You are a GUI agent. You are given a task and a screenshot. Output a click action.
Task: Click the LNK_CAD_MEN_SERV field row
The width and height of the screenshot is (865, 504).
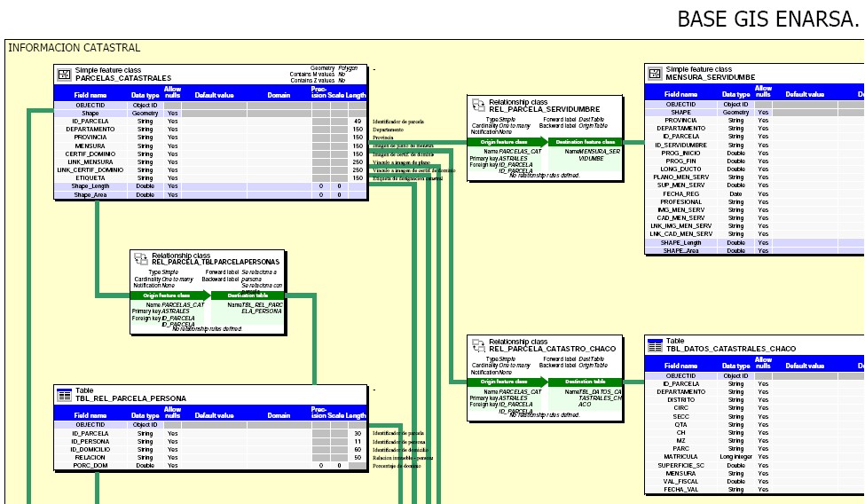[x=755, y=234]
